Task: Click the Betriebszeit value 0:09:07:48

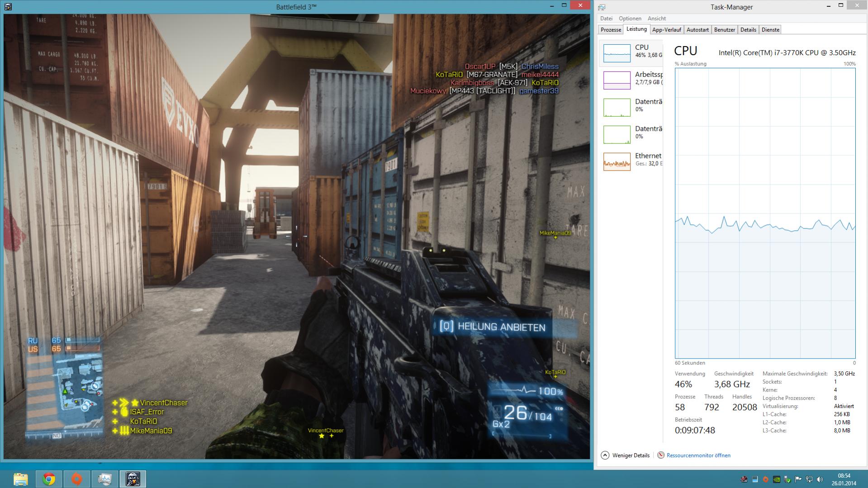Action: point(695,430)
